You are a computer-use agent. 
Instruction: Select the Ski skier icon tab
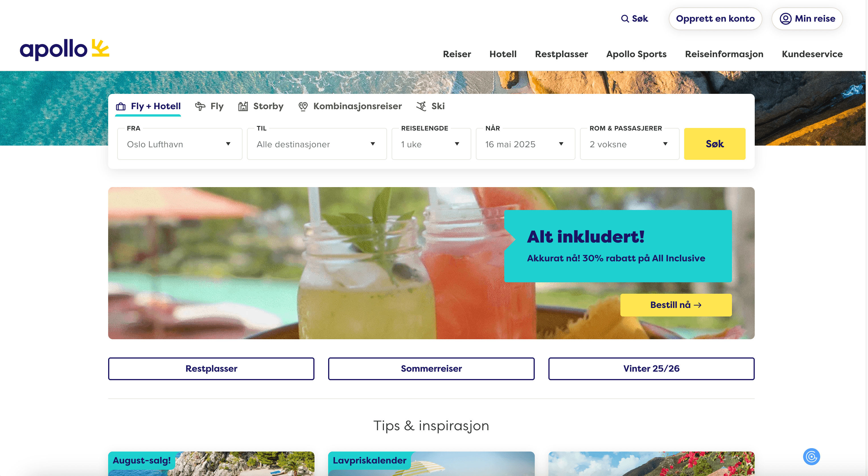pyautogui.click(x=421, y=106)
